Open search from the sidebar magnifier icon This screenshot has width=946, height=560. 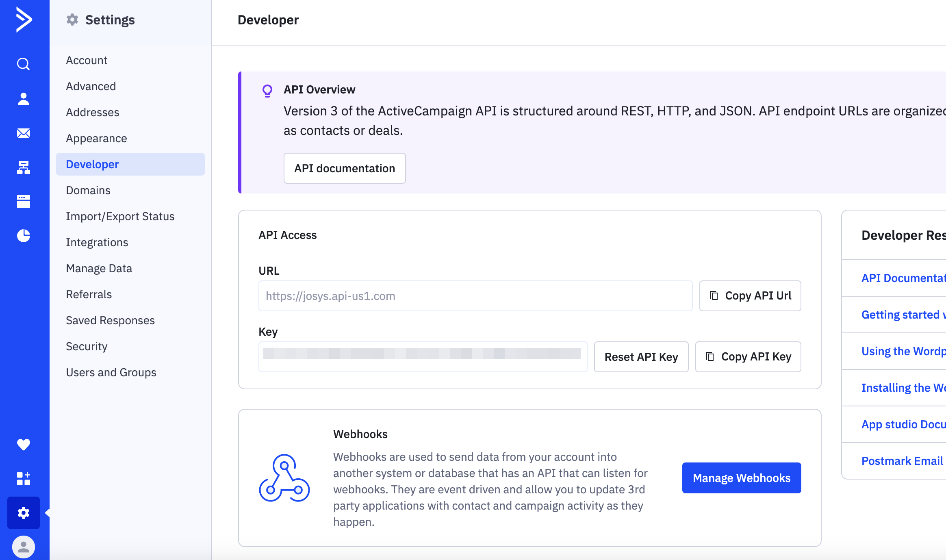click(24, 64)
